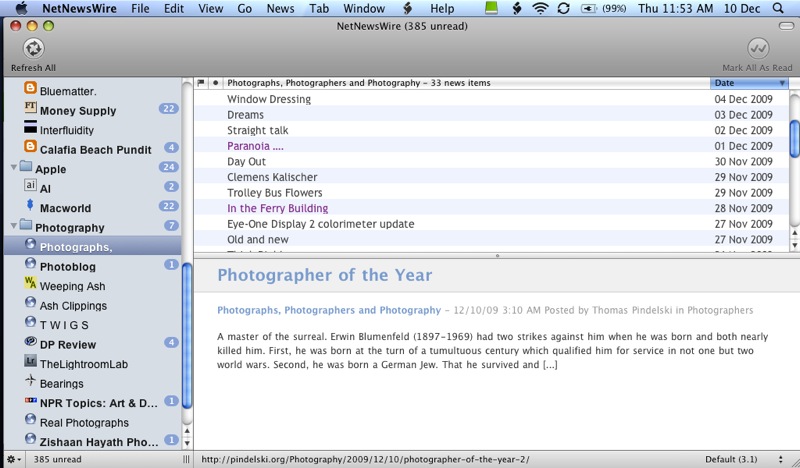Click the AI feed icon
800x468 pixels.
pyautogui.click(x=31, y=185)
